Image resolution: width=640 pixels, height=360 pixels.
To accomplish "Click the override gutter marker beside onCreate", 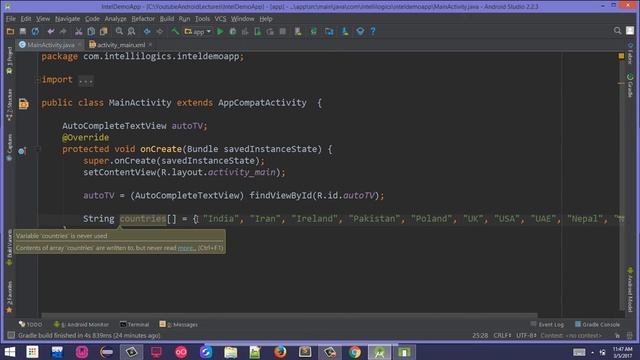I will (x=22, y=151).
